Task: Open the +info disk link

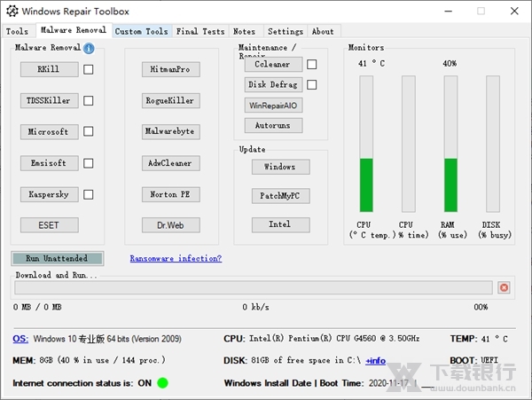Action: click(x=375, y=360)
